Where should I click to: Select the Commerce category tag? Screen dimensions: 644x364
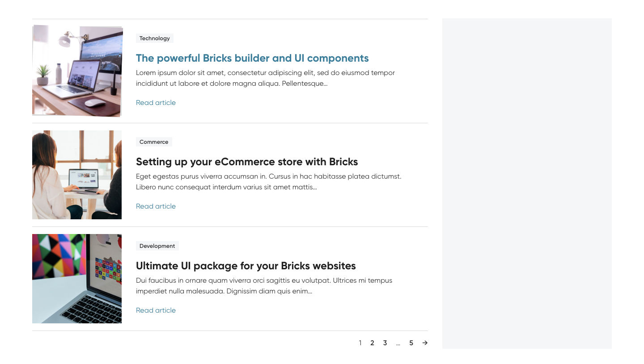tap(154, 142)
